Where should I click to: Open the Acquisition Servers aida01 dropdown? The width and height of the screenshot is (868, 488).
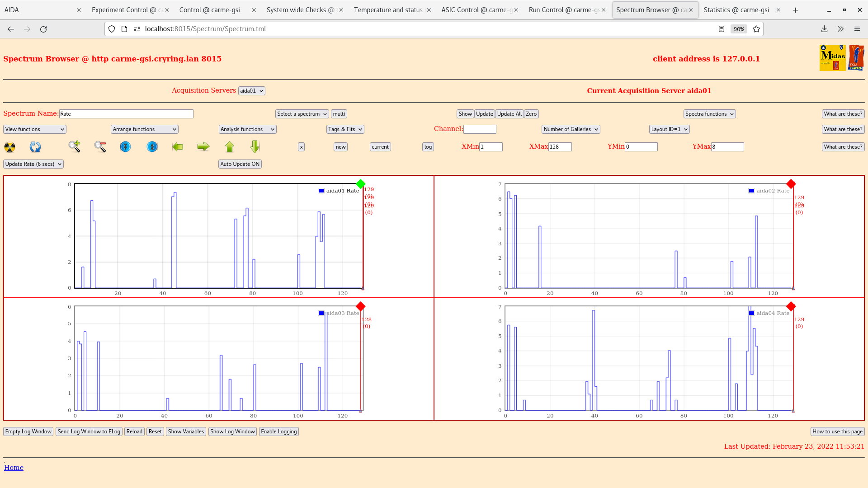click(252, 91)
